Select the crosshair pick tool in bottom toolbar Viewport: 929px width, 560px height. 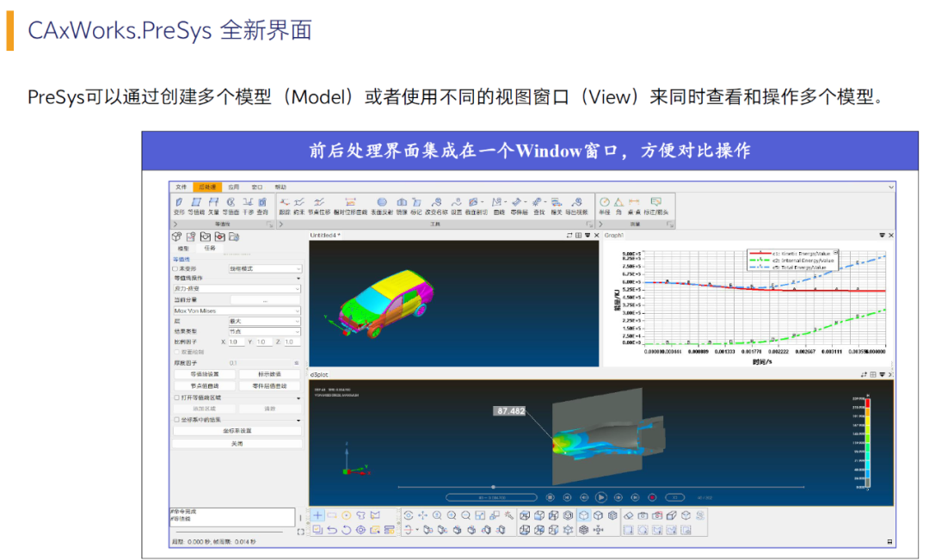(317, 515)
